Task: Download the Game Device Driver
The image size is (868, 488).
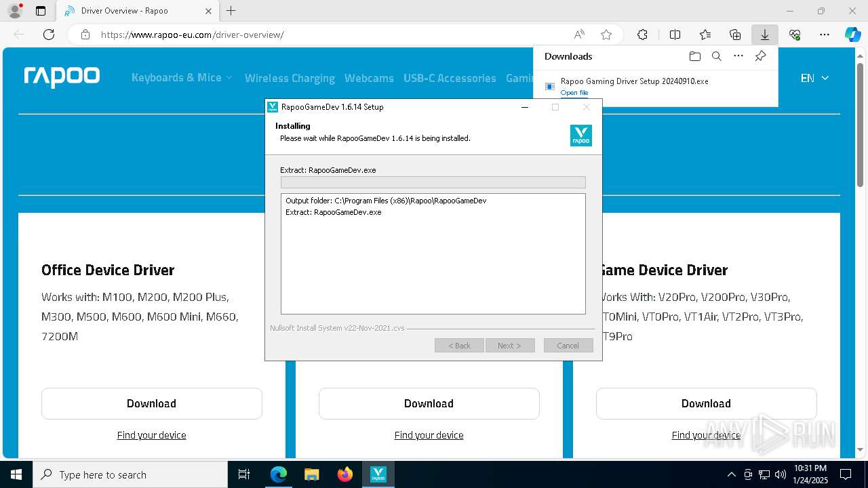Action: click(707, 403)
